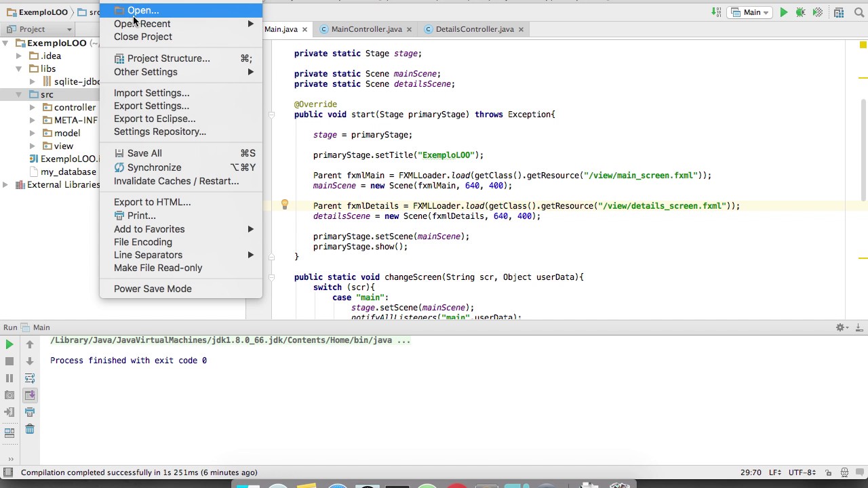
Task: Stop the process in the Run panel
Action: (x=9, y=361)
